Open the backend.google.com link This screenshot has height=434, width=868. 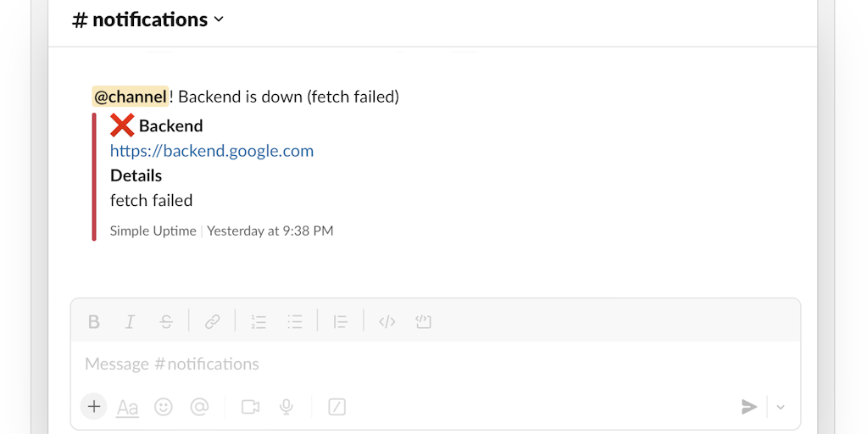(x=212, y=151)
